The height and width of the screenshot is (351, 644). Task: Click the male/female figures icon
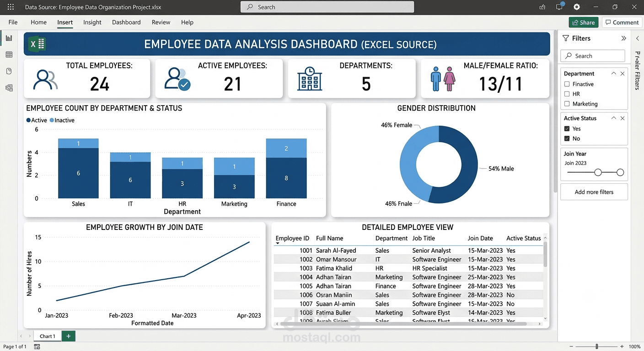(443, 79)
